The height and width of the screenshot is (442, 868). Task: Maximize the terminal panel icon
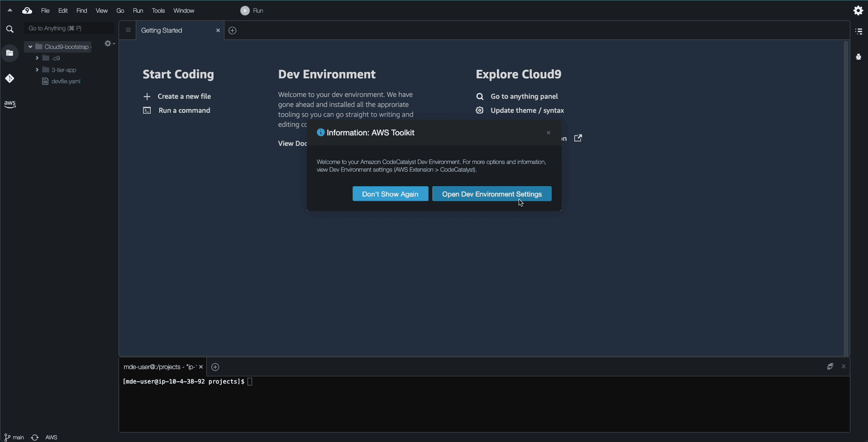tap(830, 366)
